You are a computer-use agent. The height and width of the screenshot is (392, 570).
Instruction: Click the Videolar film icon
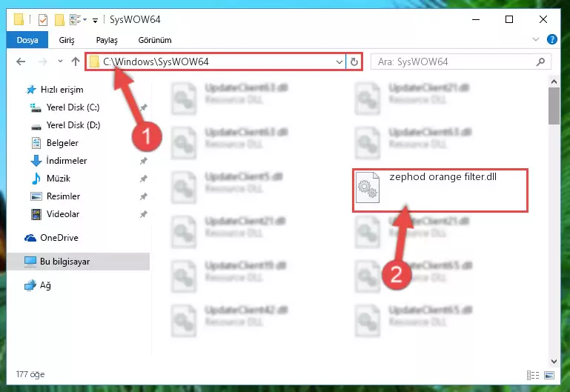coord(36,214)
